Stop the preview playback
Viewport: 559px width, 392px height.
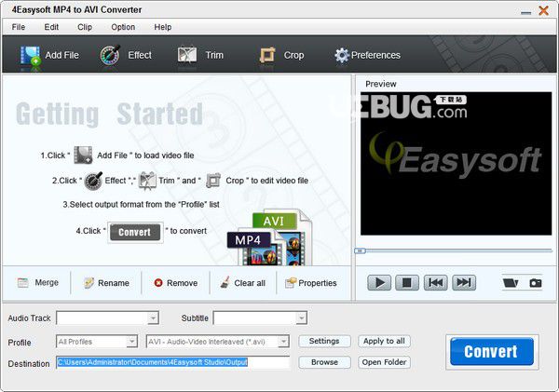tap(407, 283)
